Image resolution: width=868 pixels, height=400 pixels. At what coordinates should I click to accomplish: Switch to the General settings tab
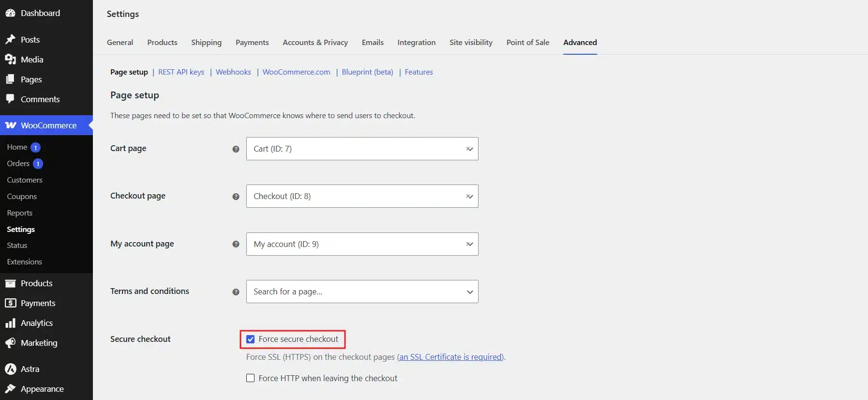120,43
